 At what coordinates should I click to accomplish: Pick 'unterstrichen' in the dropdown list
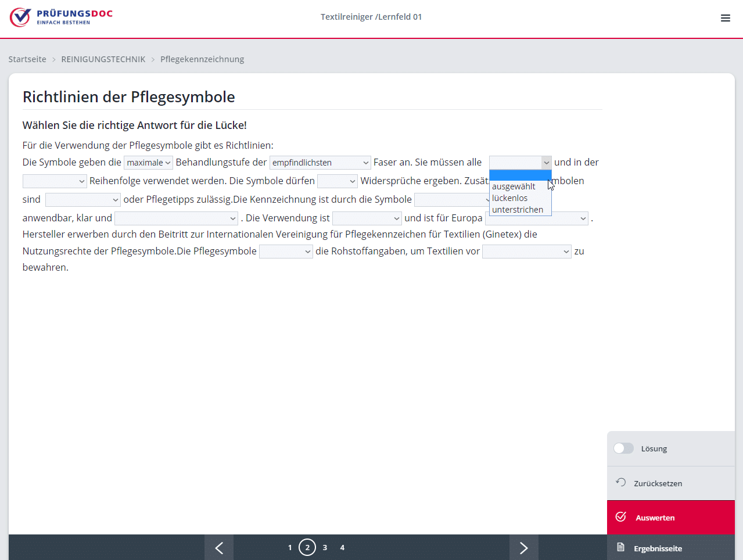tap(518, 210)
